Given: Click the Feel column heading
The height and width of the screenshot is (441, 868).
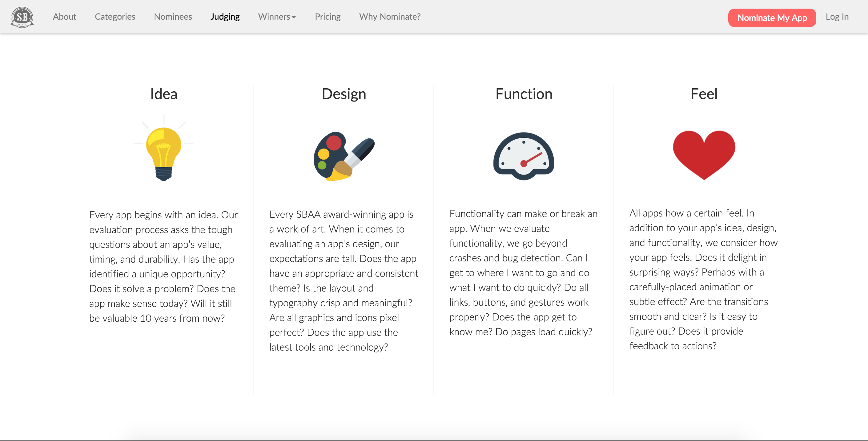Looking at the screenshot, I should (x=704, y=94).
